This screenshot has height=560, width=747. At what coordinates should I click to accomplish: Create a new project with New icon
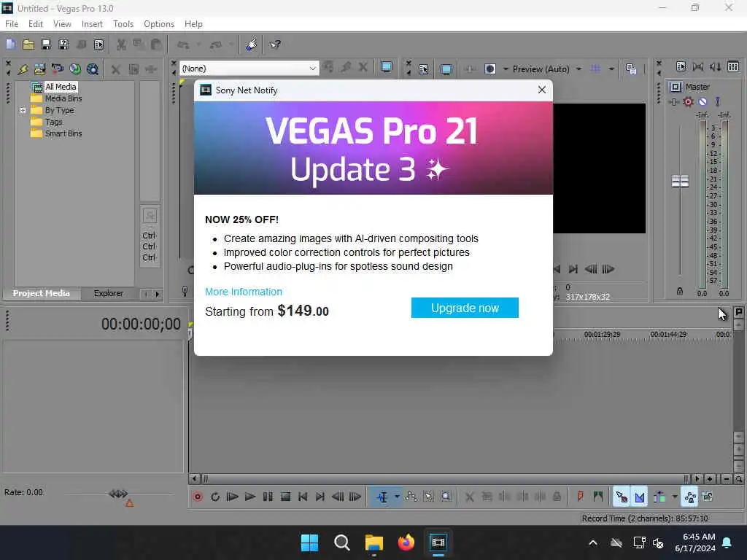click(x=10, y=44)
